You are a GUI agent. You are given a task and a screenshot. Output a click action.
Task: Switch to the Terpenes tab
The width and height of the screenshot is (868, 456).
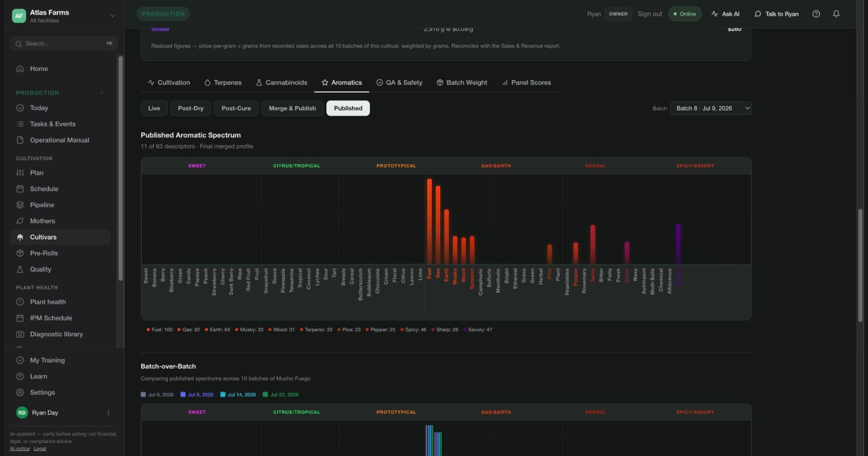coord(223,83)
